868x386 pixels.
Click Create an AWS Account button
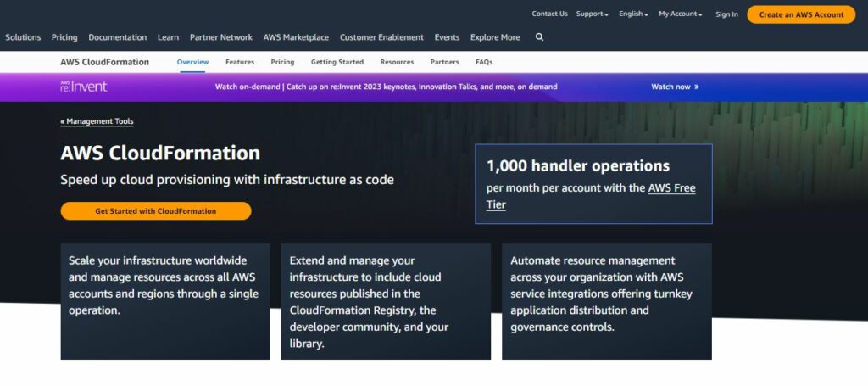click(x=801, y=14)
